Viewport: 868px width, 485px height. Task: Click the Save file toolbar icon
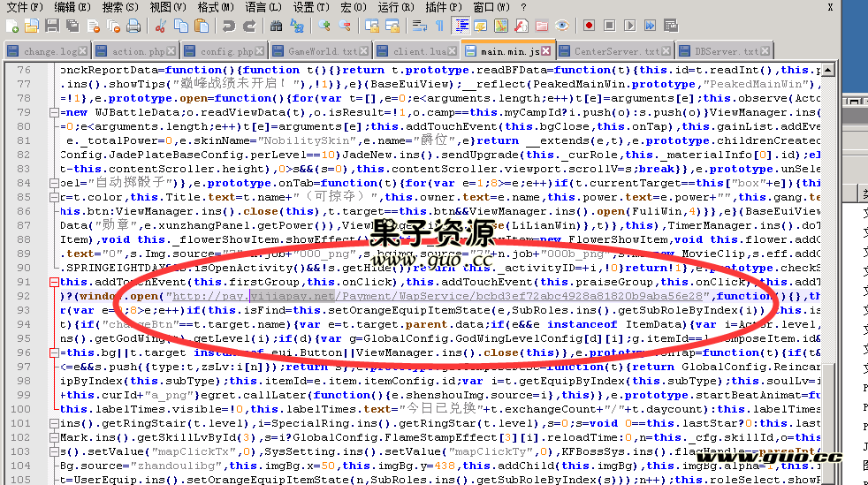click(51, 26)
